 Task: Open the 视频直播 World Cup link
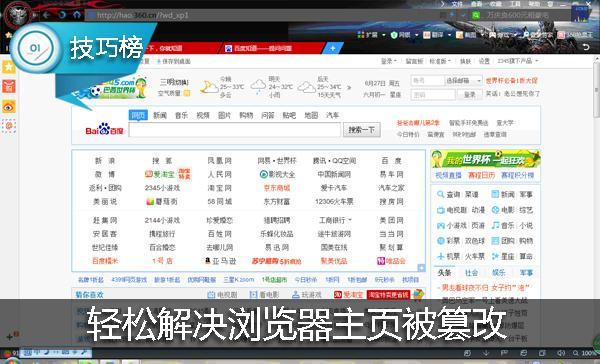tap(448, 175)
